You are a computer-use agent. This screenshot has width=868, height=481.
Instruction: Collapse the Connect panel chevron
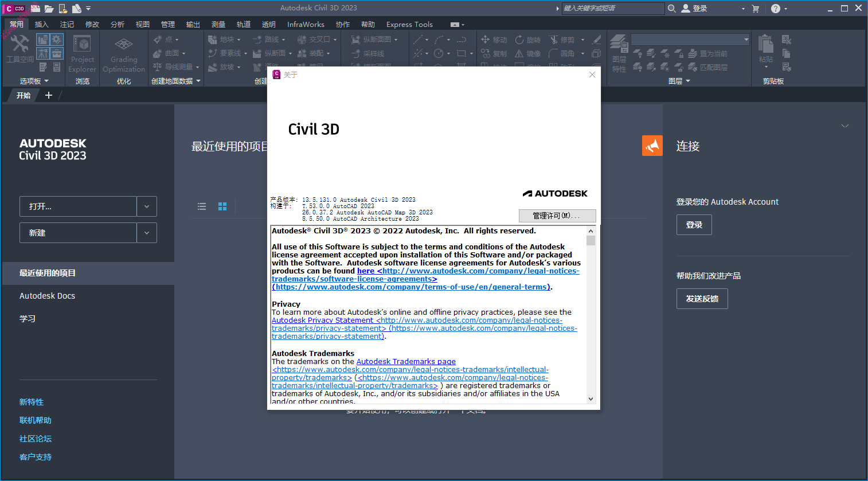pos(845,126)
